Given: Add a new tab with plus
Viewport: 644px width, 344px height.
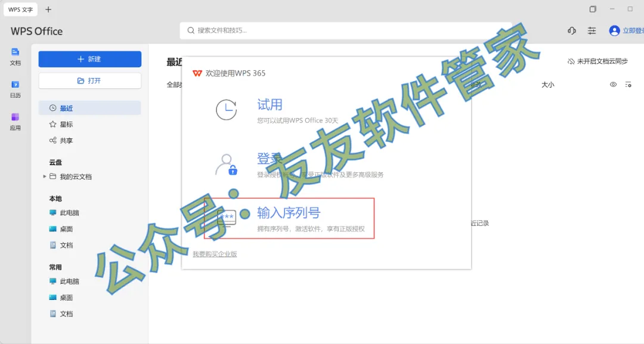Looking at the screenshot, I should (x=48, y=10).
